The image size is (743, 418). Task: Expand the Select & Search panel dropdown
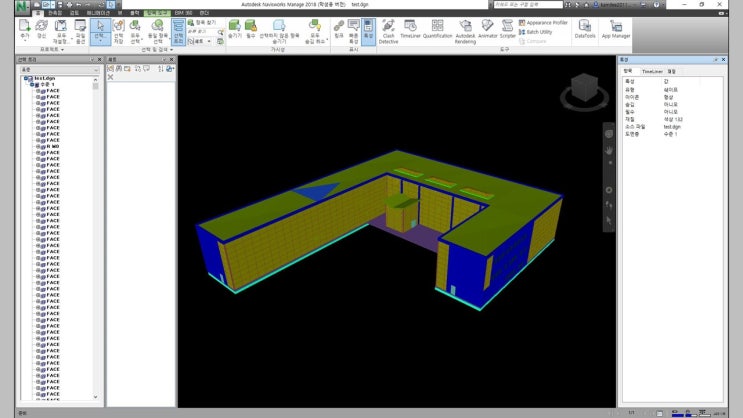158,49
